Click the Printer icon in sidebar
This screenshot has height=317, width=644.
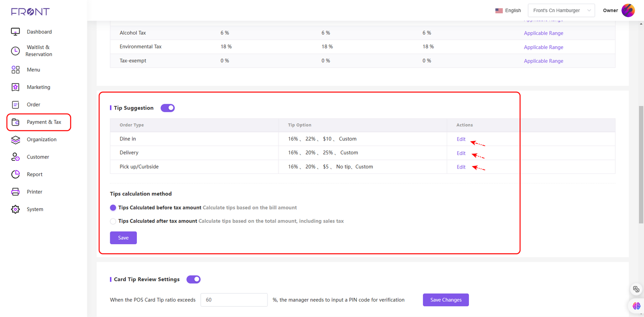point(15,192)
